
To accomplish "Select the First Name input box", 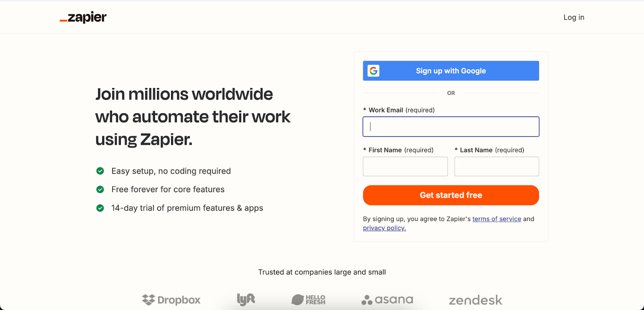I will (x=405, y=166).
